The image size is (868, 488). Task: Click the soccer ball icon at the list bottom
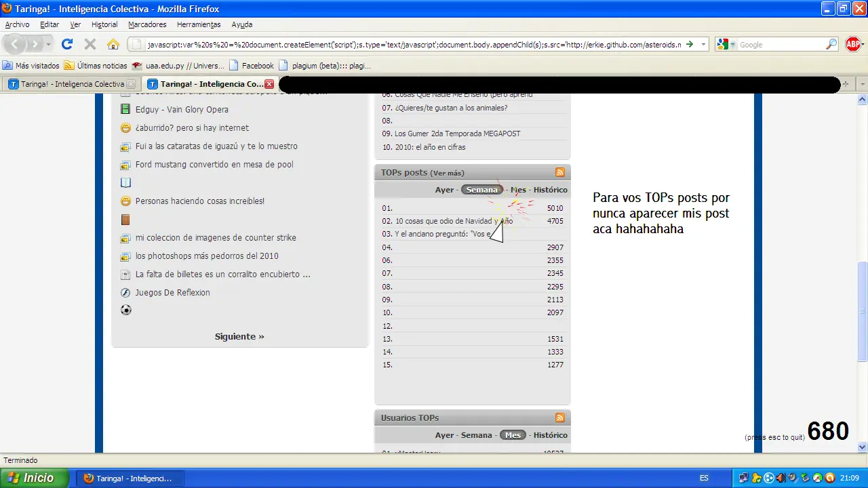point(125,310)
